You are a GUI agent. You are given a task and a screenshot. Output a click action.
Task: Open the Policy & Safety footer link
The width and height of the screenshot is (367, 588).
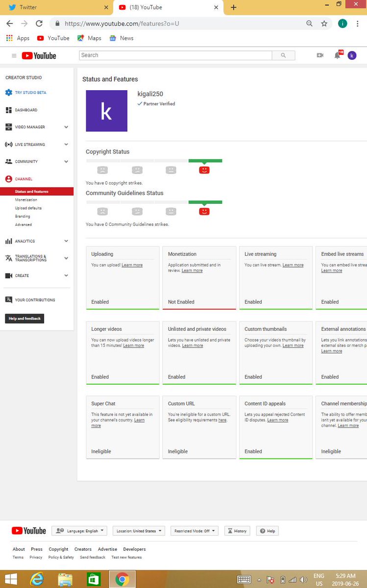pyautogui.click(x=61, y=557)
